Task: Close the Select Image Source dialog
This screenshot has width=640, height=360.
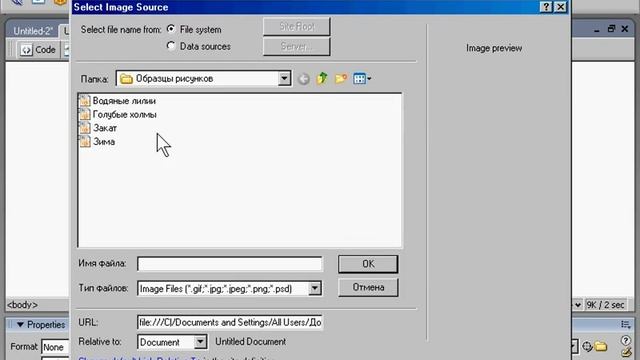Action: tap(561, 7)
